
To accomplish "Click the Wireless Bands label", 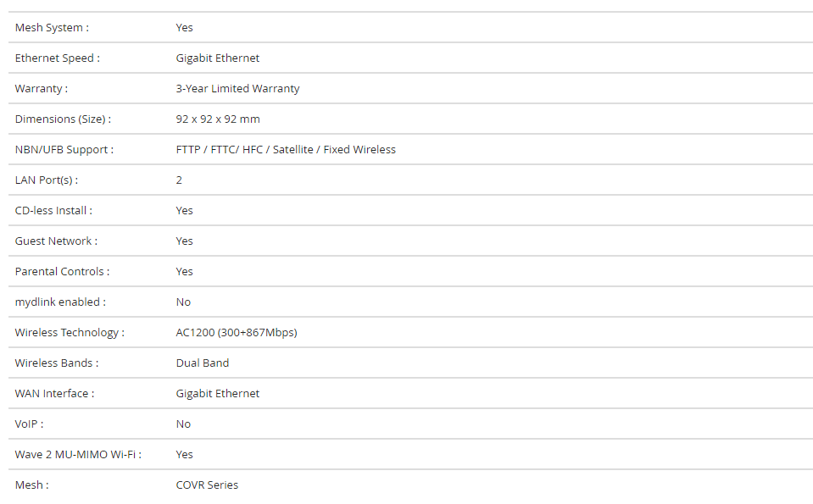I will pos(57,363).
